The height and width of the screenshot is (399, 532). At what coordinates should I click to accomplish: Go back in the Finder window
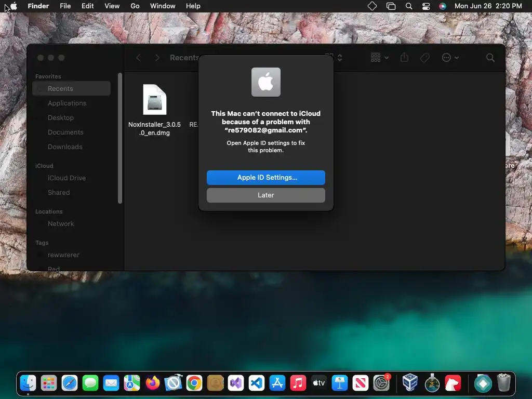pos(138,58)
